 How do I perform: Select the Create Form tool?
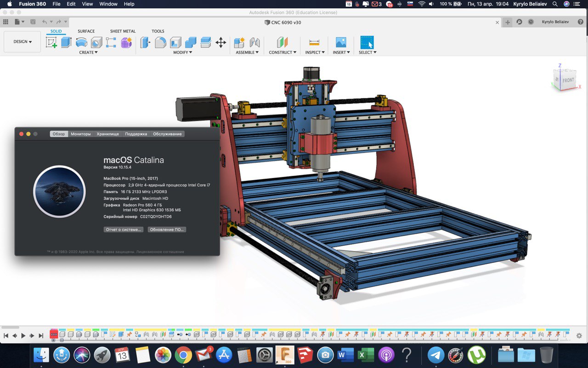[x=126, y=43]
